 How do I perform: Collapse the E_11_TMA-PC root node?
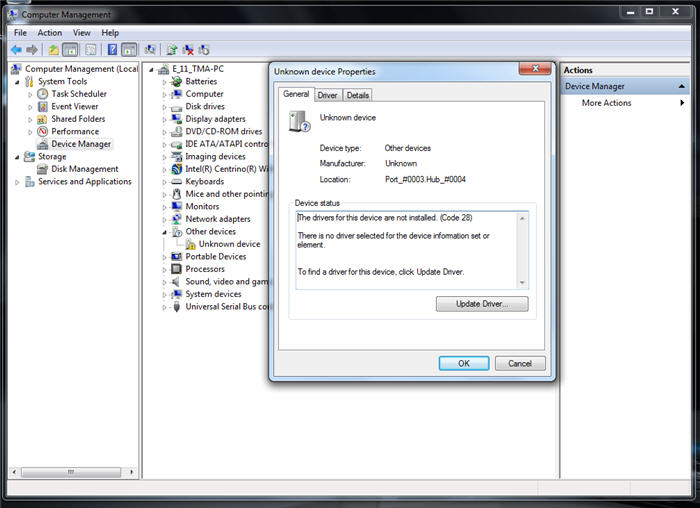(x=151, y=69)
